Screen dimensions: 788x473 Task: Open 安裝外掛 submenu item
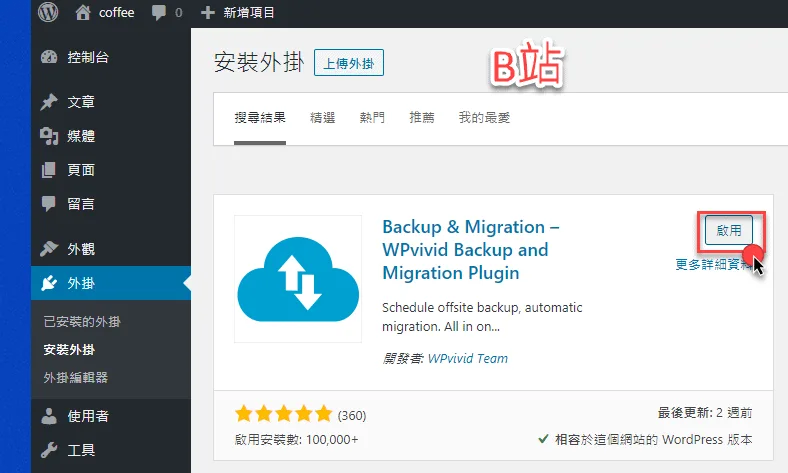click(69, 350)
